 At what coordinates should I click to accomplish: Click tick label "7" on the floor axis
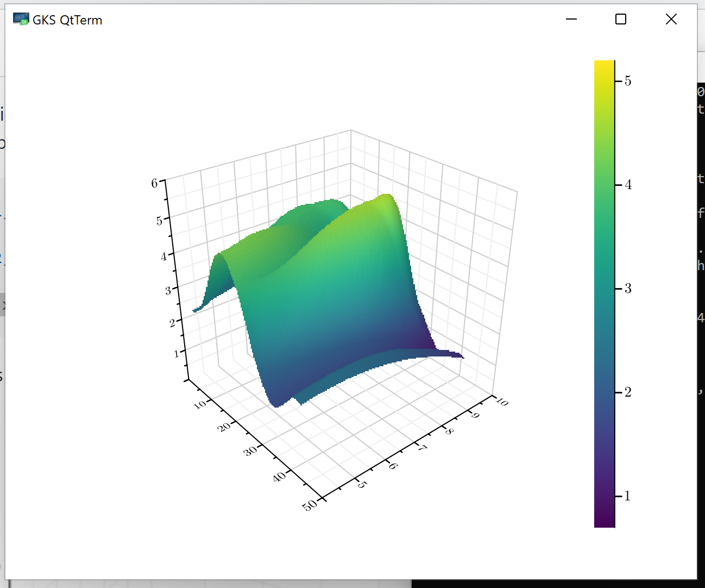422,448
